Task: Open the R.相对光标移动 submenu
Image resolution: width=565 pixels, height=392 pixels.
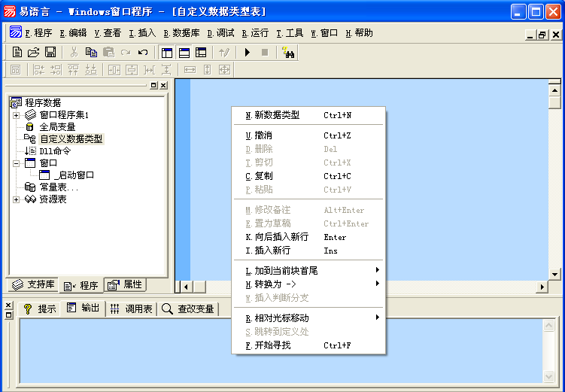Action: tap(309, 318)
